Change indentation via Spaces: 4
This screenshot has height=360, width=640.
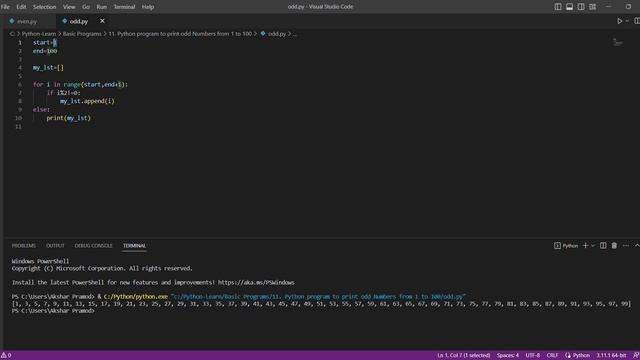pyautogui.click(x=508, y=356)
